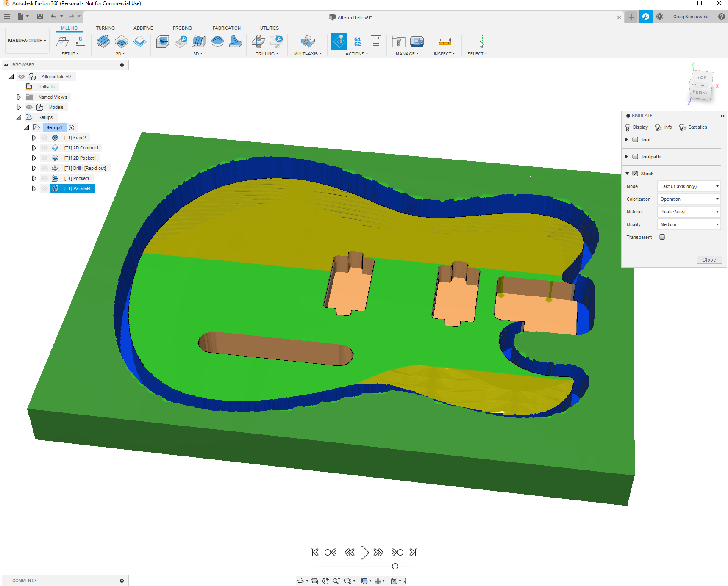
Task: Click the Close button in Simulate panel
Action: (709, 260)
